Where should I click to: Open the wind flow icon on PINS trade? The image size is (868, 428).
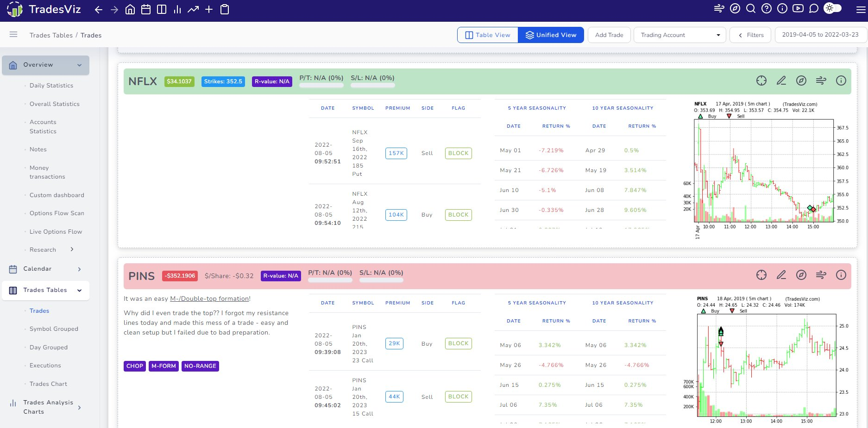[821, 275]
